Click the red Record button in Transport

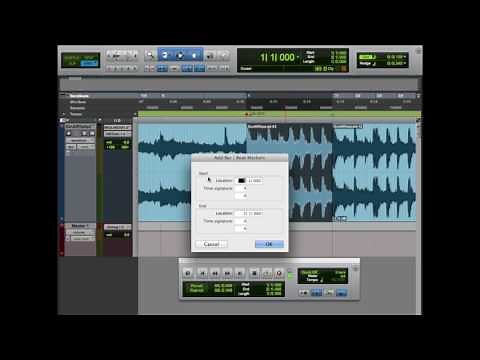click(279, 273)
